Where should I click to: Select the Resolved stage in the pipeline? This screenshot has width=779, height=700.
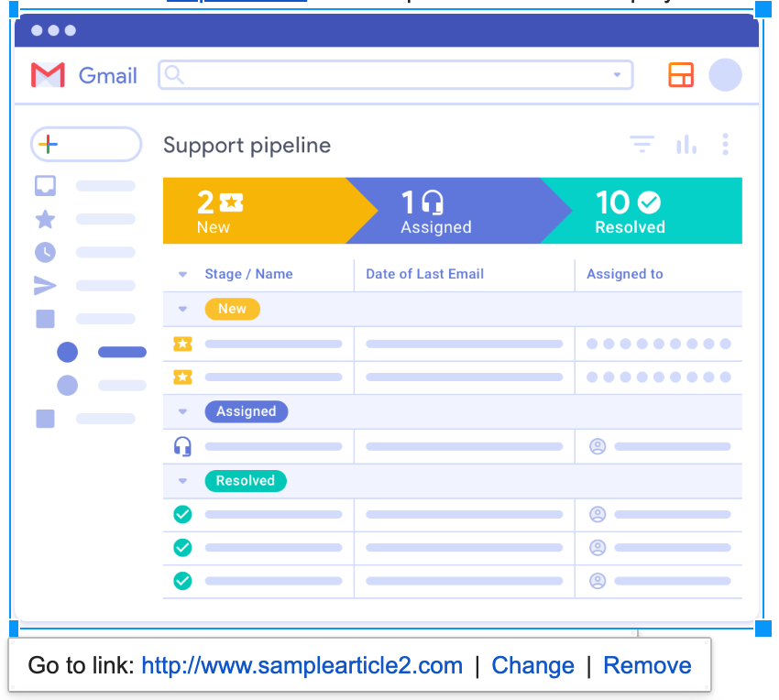pos(642,211)
